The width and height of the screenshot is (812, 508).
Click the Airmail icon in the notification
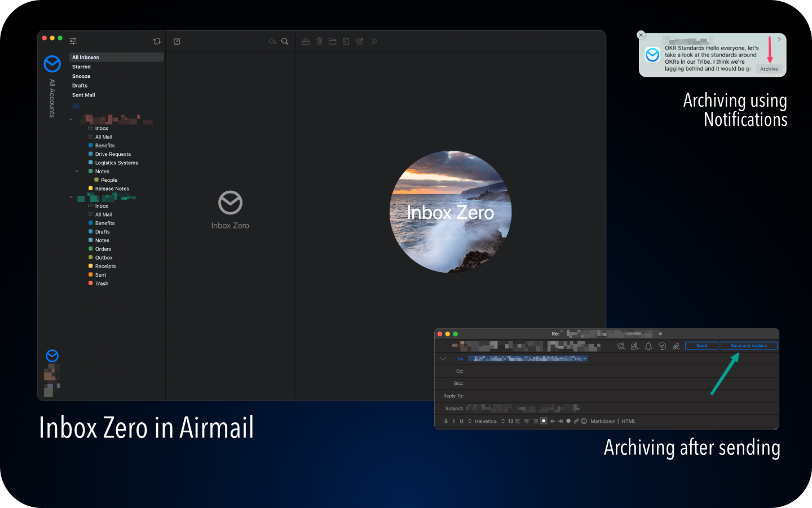[x=652, y=55]
